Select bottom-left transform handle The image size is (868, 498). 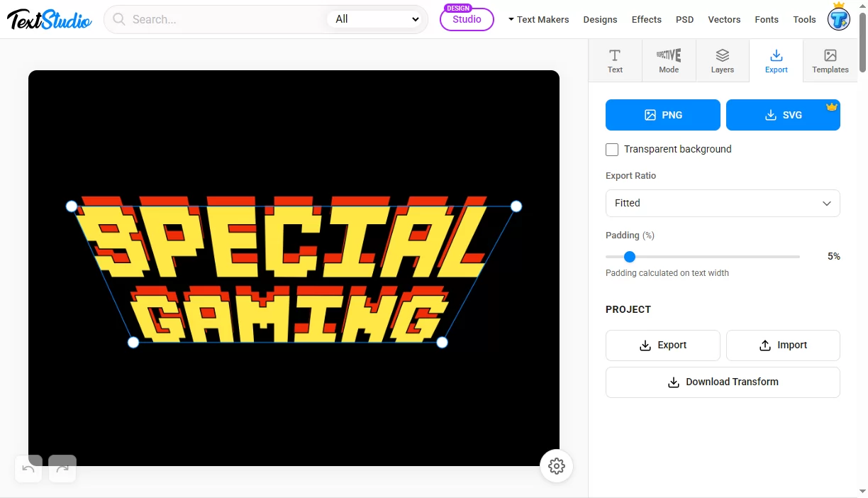(133, 343)
